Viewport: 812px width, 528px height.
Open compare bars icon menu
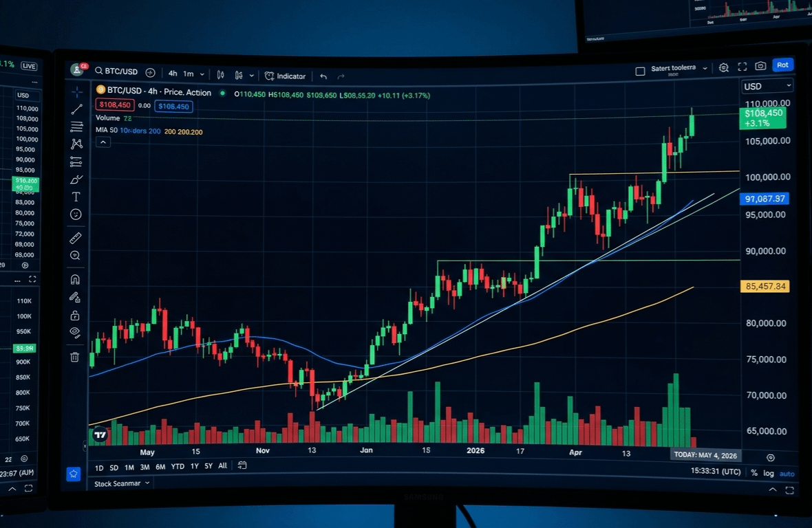239,76
